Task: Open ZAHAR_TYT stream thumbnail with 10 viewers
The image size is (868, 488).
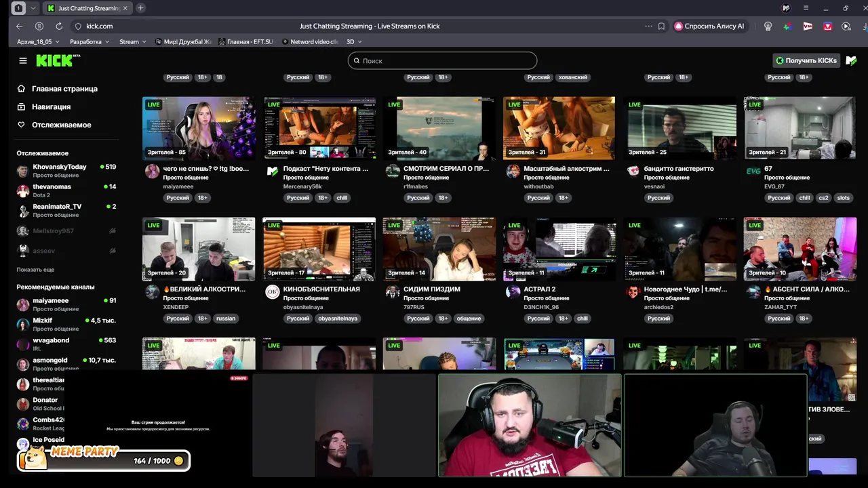Action: tap(800, 249)
